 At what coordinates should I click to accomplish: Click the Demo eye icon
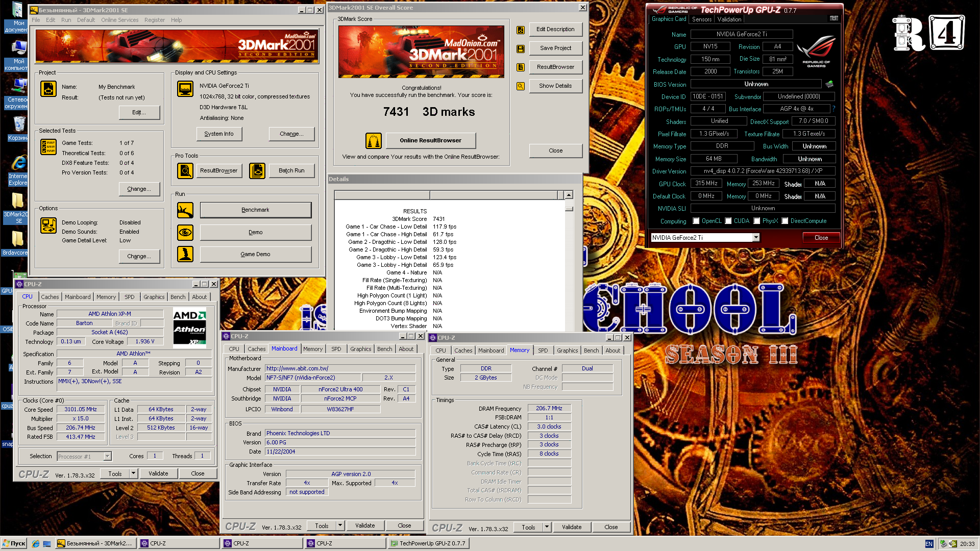coord(185,233)
